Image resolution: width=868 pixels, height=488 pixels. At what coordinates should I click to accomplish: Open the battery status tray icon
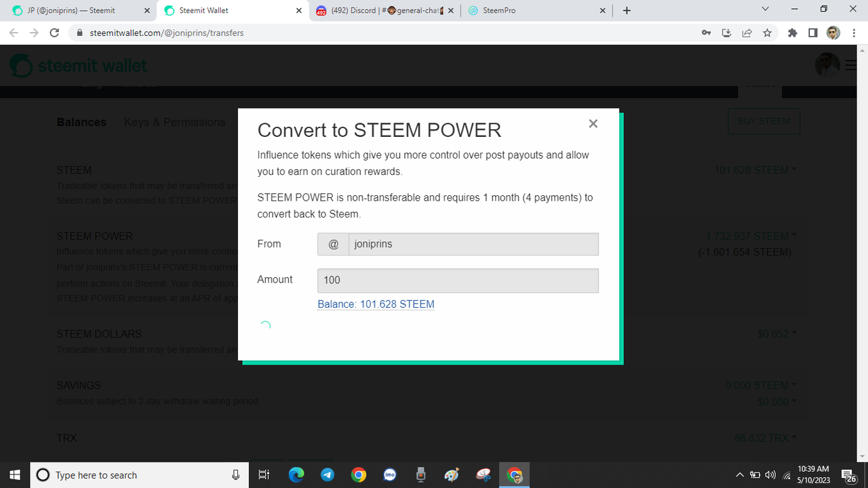point(755,475)
